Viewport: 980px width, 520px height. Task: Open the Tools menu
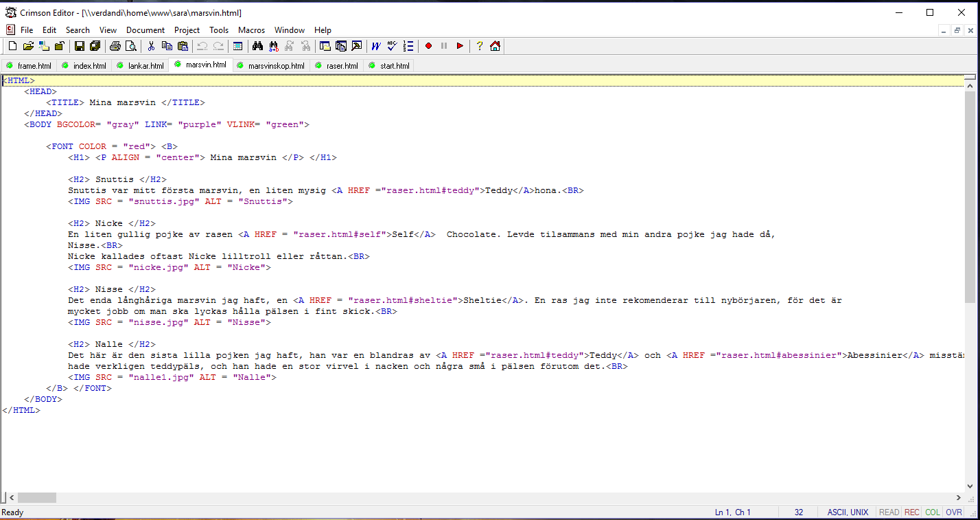point(219,30)
